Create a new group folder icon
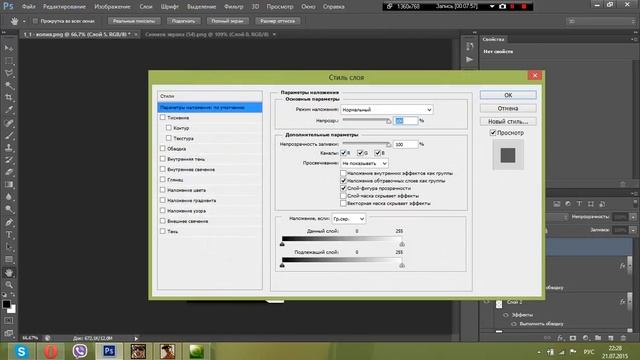This screenshot has height=360, width=640. [598, 338]
